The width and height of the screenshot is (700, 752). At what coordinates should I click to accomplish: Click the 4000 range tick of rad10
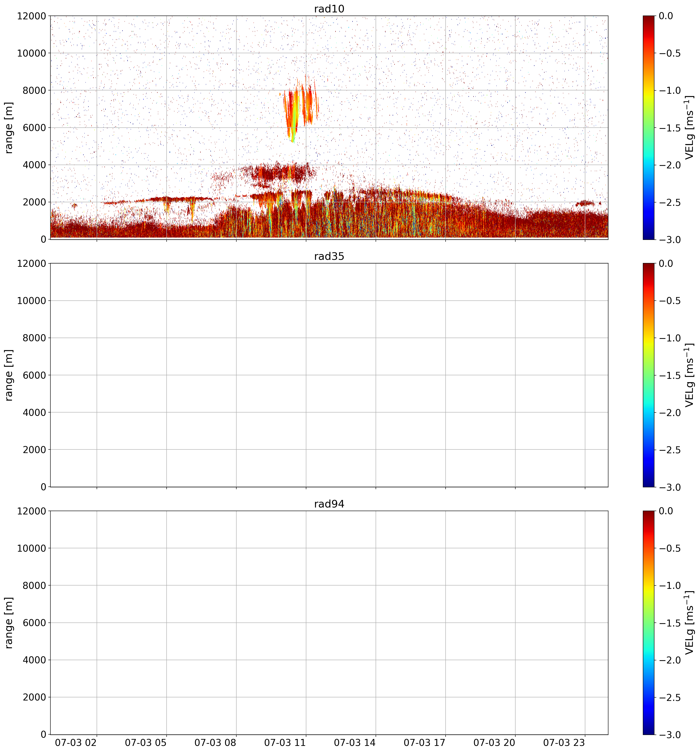pos(34,165)
